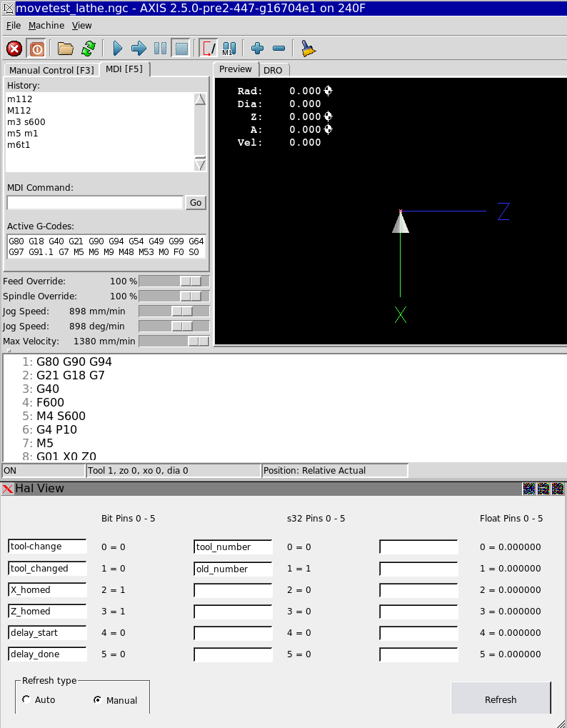Screen dimensions: 567x728
Task: Zoom out the preview with minus icon
Action: 279,49
